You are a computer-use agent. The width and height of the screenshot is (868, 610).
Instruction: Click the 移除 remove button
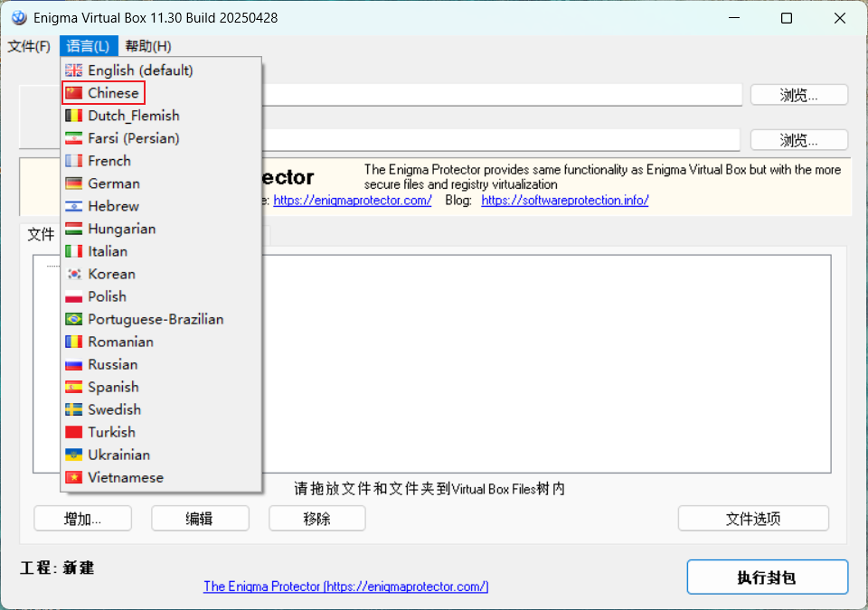tap(317, 519)
